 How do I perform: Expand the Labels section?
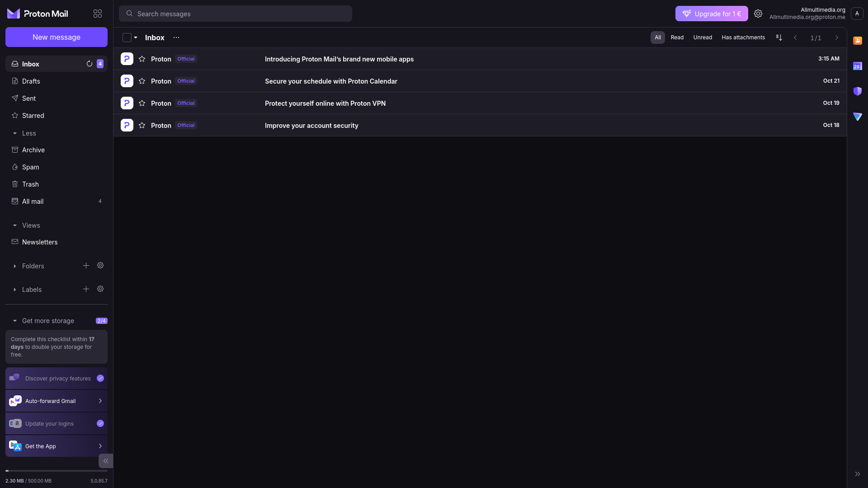(15, 290)
